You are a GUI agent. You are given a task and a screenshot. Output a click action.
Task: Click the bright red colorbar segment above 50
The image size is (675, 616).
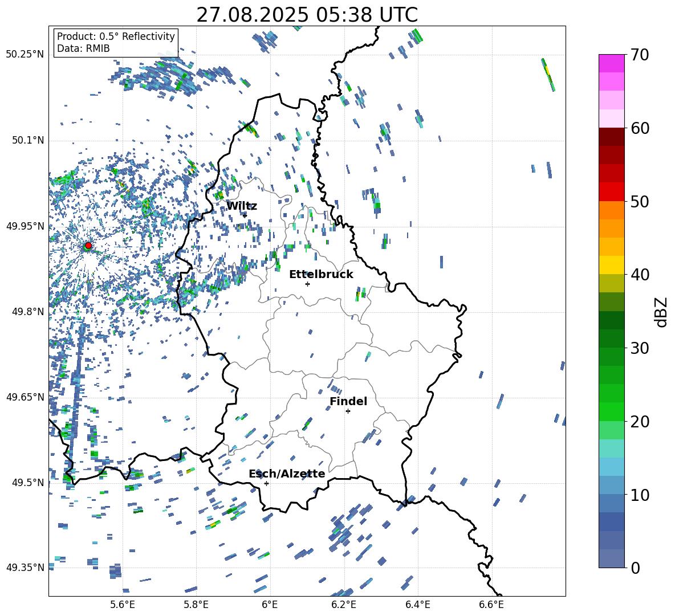coord(612,192)
